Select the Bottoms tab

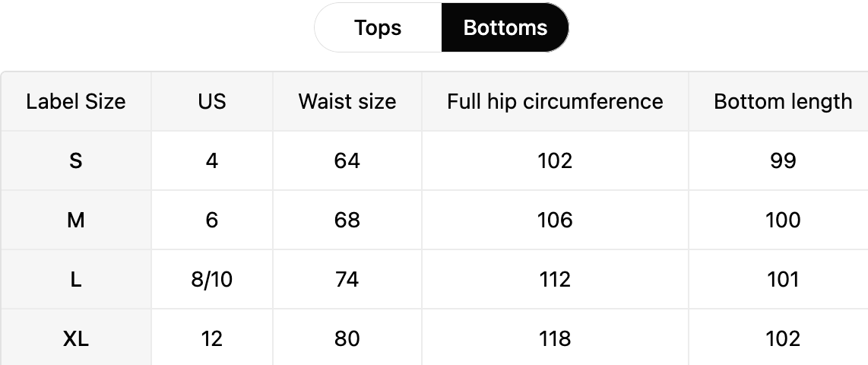point(505,28)
